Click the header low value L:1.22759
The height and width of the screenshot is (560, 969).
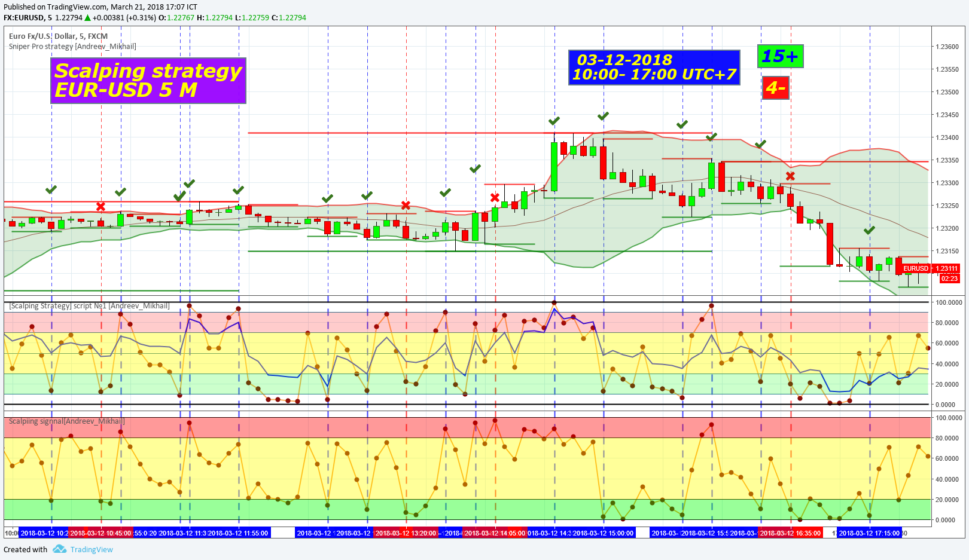(252, 18)
